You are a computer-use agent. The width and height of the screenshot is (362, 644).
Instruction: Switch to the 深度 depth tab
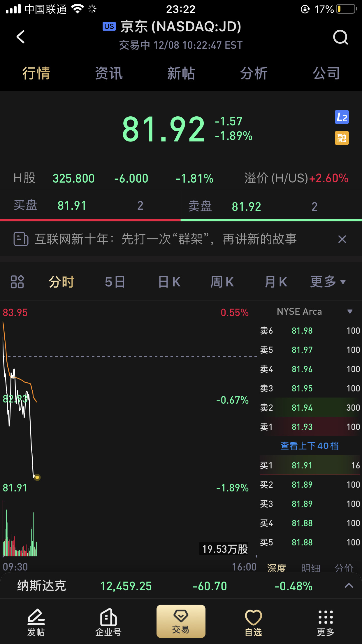(277, 568)
